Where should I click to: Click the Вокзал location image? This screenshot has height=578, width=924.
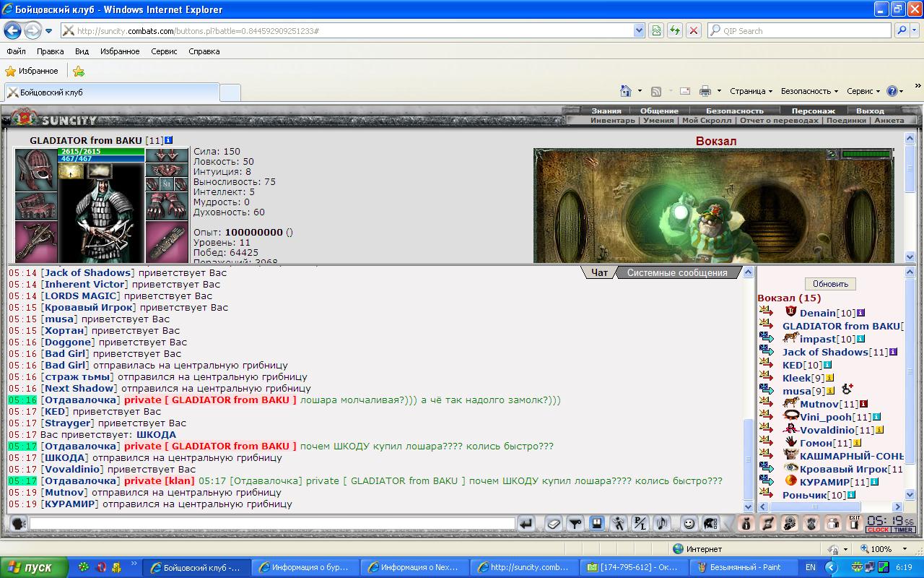[x=713, y=205]
